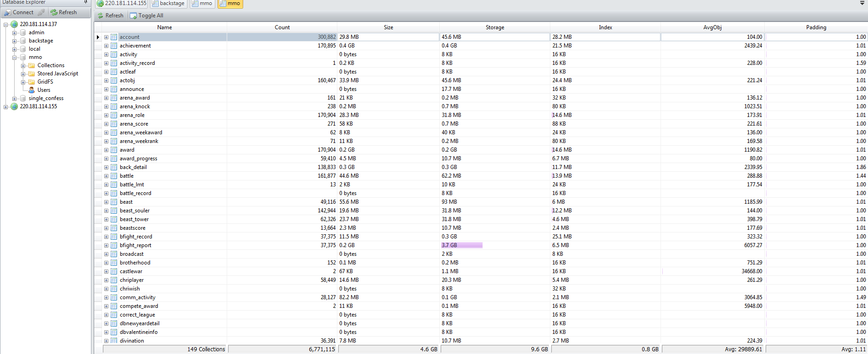Screen dimensions: 868x354
Task: Select the active highlighted mmo tab
Action: (x=230, y=4)
